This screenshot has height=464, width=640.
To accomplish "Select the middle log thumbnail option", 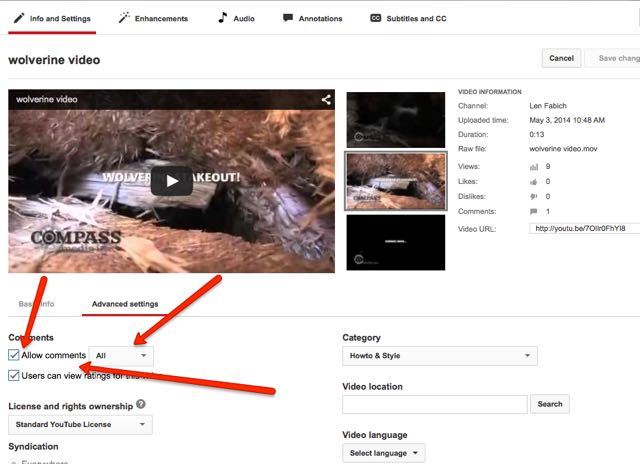I will pos(396,181).
